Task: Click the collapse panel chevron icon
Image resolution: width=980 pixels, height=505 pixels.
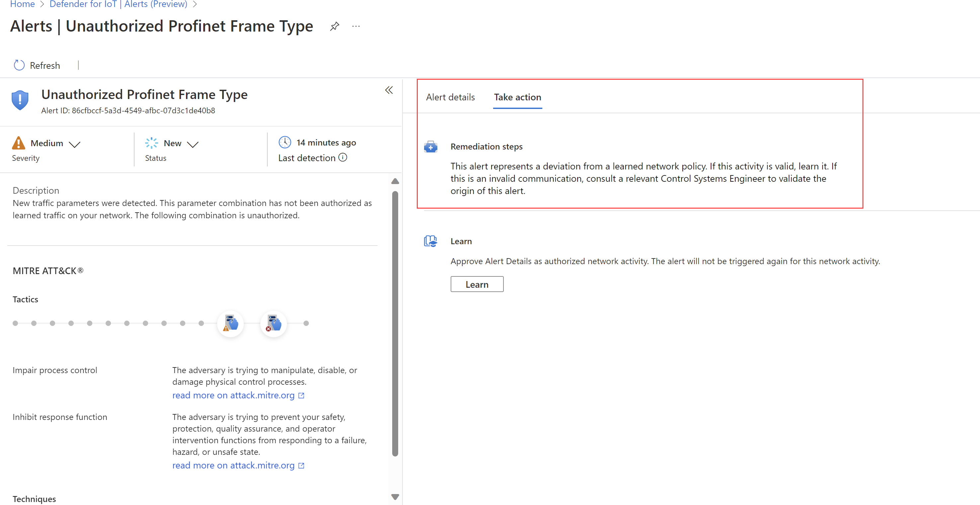Action: pos(389,90)
